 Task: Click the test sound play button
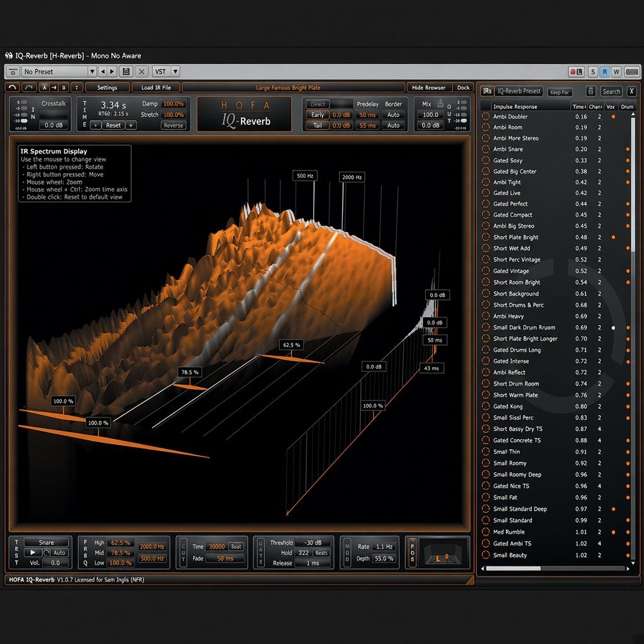point(33,552)
